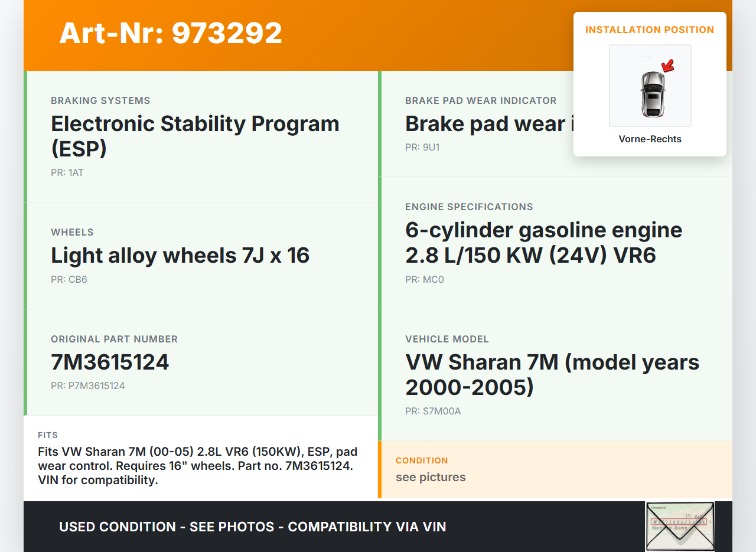Click the PR: S7M00A code
This screenshot has height=552, width=756.
pos(433,411)
